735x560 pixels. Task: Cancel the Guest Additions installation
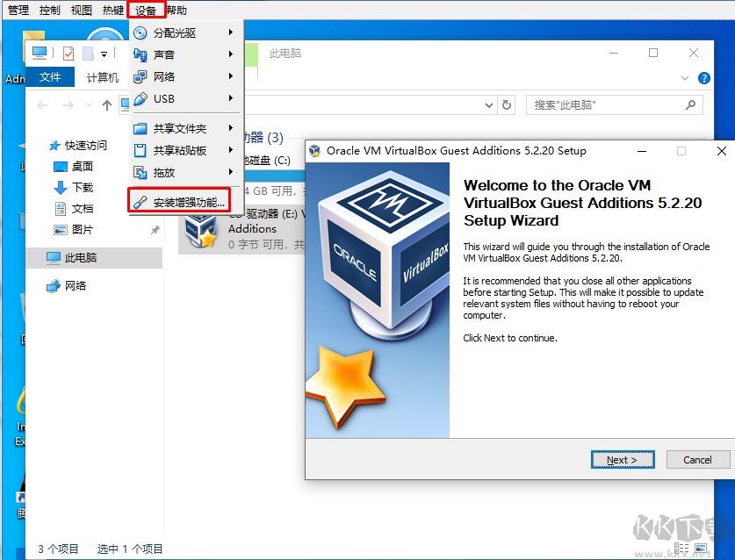tap(696, 459)
